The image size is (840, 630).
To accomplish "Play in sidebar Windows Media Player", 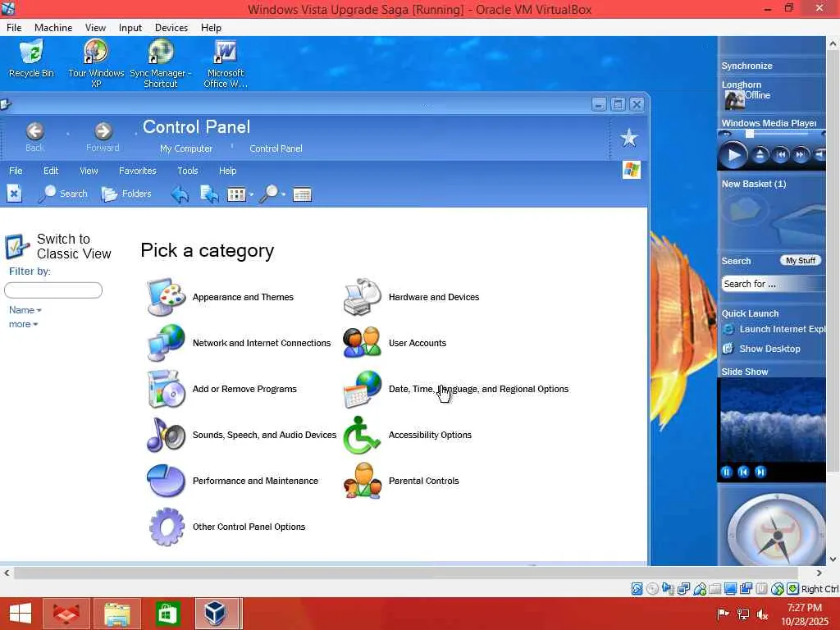I will 733,155.
